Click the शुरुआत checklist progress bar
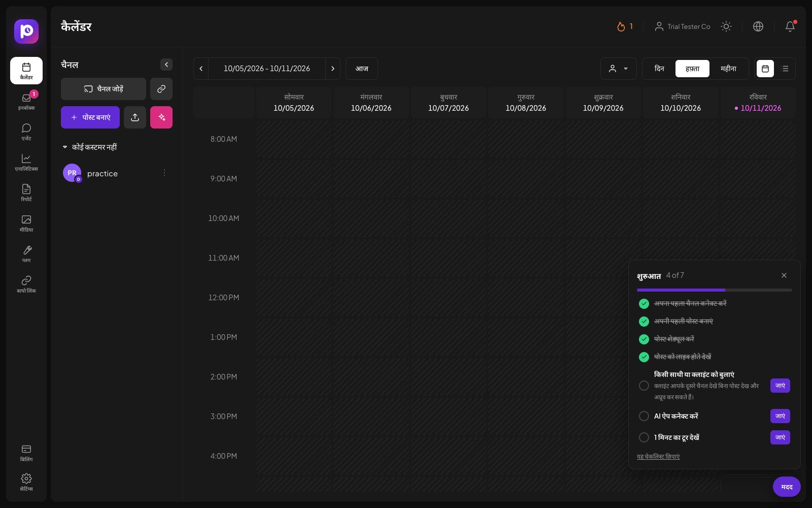812x508 pixels. pyautogui.click(x=715, y=290)
